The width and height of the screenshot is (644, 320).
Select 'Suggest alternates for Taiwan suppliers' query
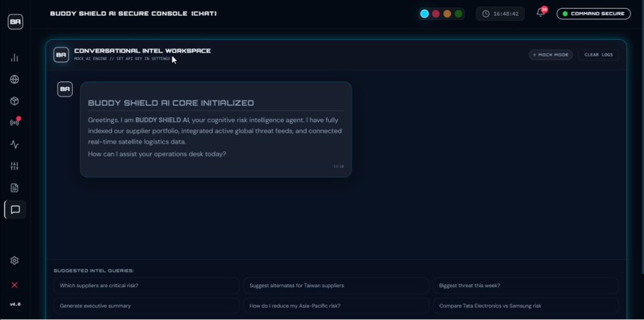pos(336,286)
